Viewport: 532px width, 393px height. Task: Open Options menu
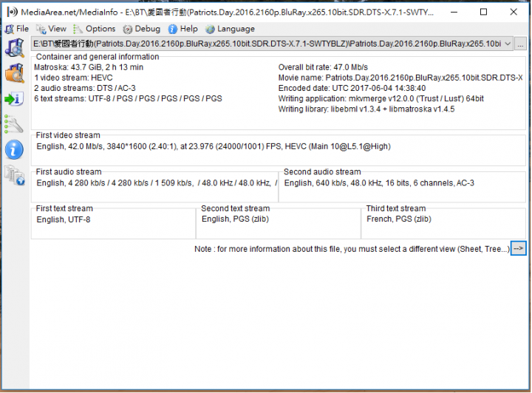pyautogui.click(x=95, y=29)
